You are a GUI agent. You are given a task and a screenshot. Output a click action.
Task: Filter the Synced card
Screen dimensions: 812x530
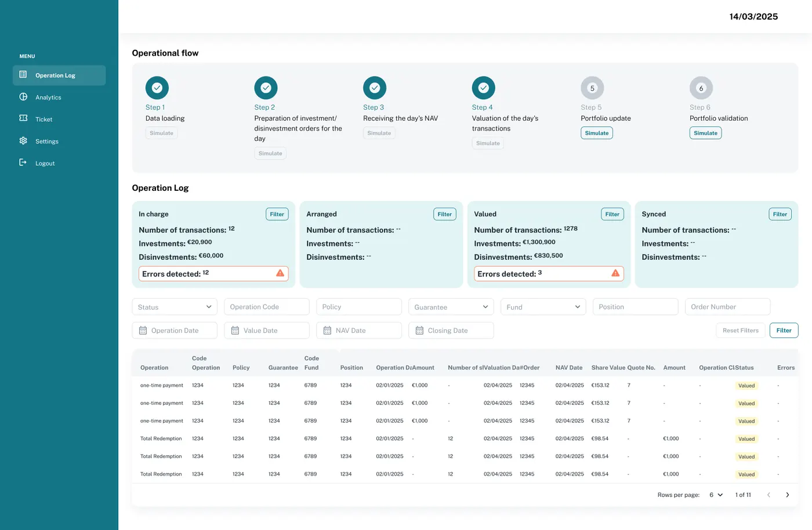[780, 214]
